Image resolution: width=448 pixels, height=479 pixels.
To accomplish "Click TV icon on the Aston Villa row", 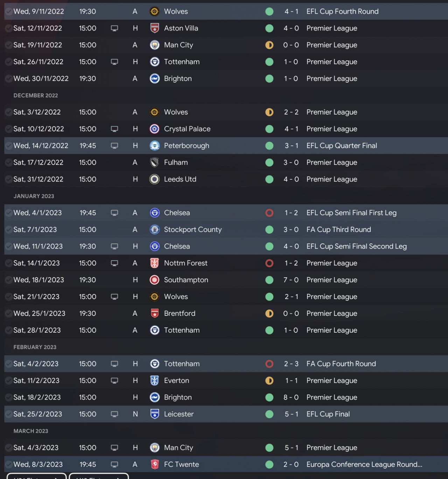I will coord(114,28).
